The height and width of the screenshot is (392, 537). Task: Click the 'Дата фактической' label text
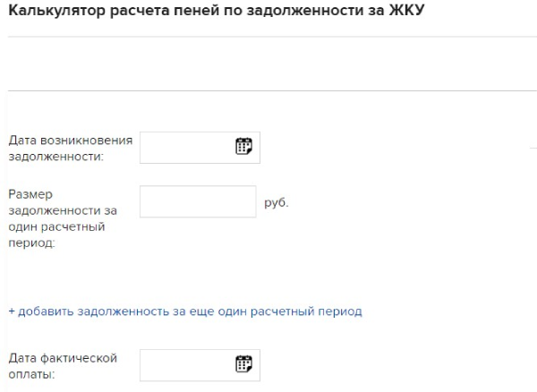point(63,358)
